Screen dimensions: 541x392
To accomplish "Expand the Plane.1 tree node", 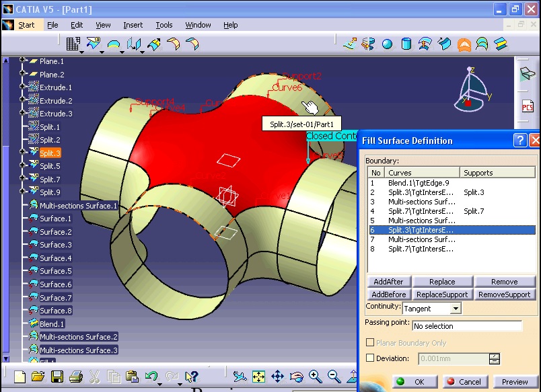I will point(22,60).
